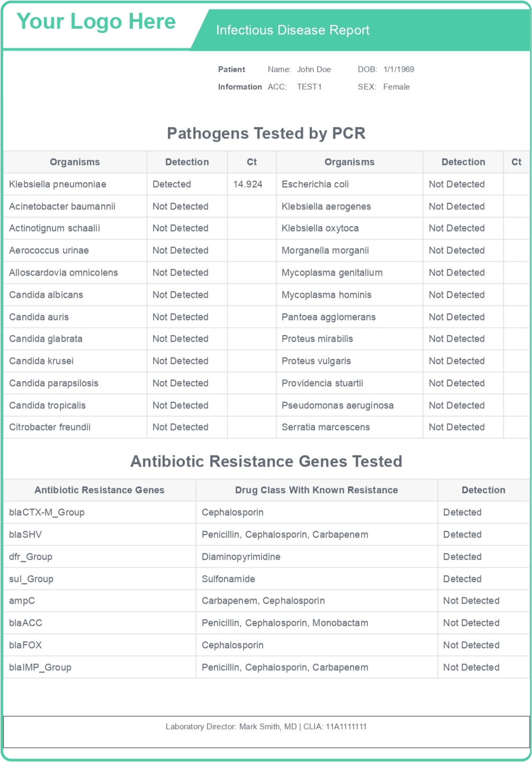Click the Antibiotic Resistance Genes Tested heading
The width and height of the screenshot is (532, 762).
tap(266, 461)
